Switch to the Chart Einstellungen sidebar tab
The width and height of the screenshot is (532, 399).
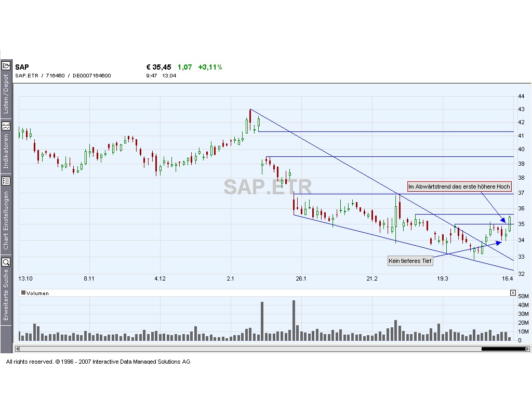pos(6,220)
